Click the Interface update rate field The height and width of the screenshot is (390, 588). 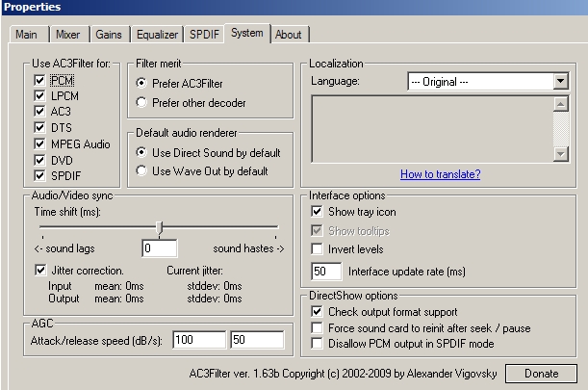coord(326,272)
